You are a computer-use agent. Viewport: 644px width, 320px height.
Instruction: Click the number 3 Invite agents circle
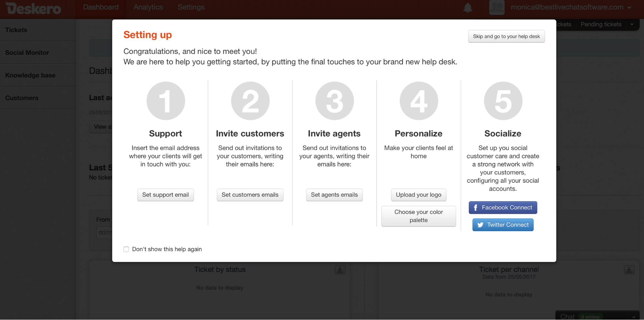(334, 101)
